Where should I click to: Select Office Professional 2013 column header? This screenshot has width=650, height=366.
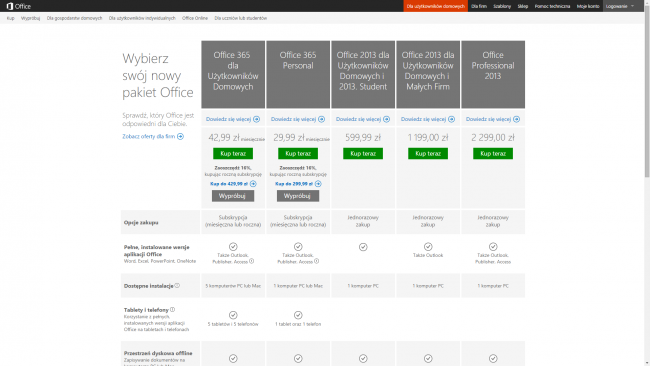click(x=493, y=75)
